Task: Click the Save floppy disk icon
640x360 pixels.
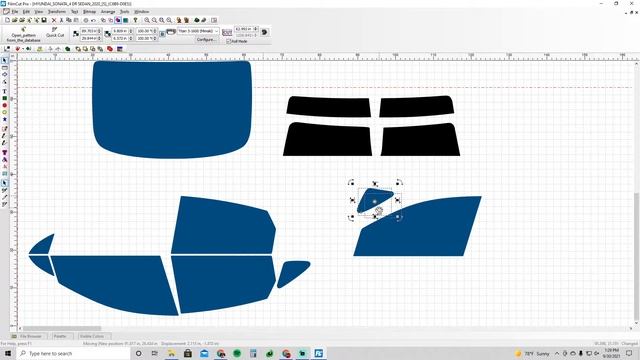Action: pyautogui.click(x=44, y=20)
